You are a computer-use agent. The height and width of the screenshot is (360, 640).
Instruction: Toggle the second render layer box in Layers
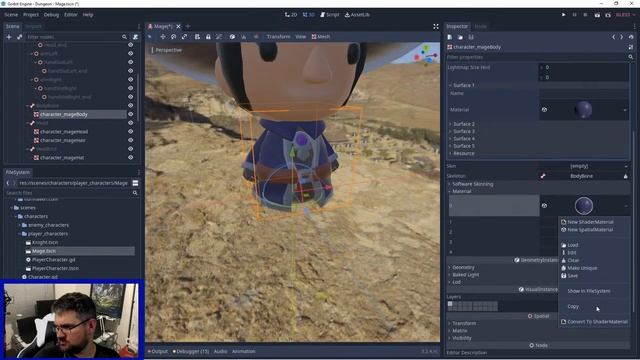click(x=455, y=304)
